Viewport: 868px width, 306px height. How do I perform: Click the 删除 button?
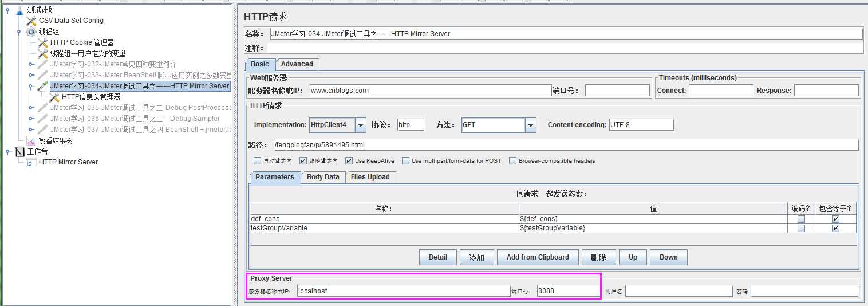click(x=599, y=257)
